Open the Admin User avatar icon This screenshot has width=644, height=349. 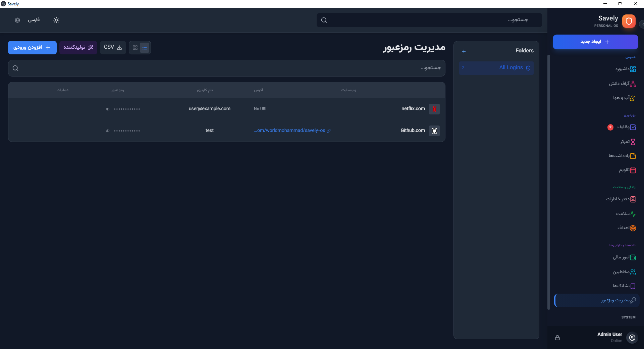pos(632,338)
